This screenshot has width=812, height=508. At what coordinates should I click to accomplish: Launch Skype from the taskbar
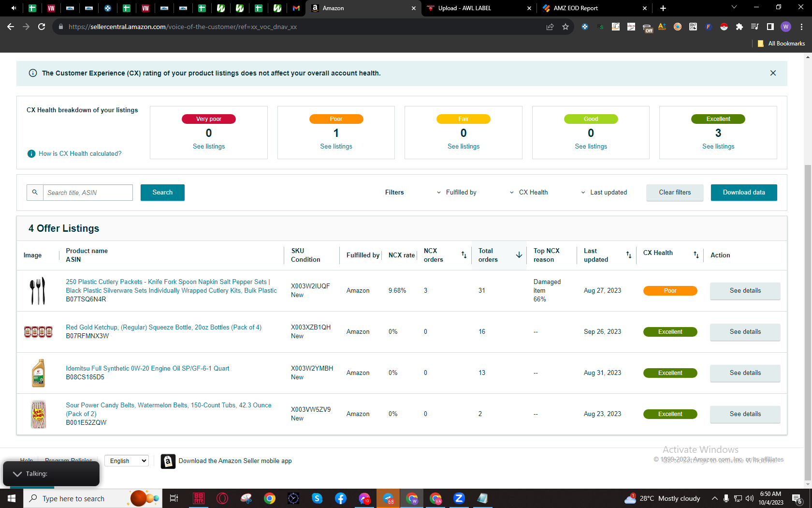(317, 498)
